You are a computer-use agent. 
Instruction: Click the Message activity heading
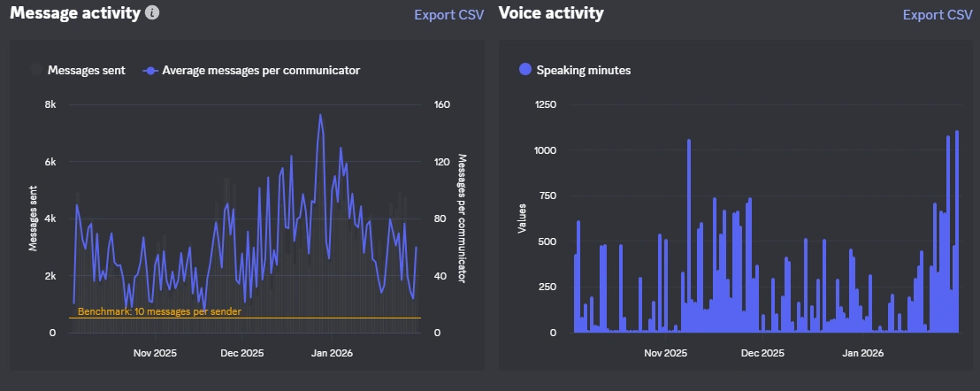click(75, 12)
